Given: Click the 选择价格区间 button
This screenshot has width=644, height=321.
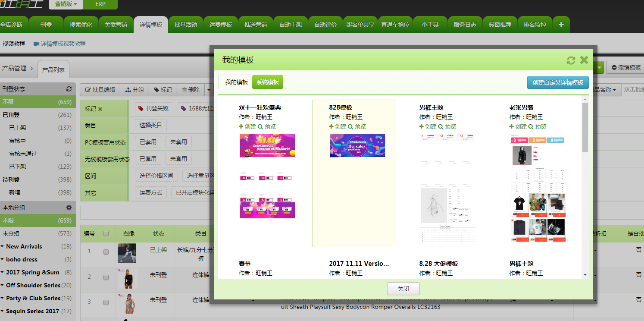Looking at the screenshot, I should click(x=156, y=176).
